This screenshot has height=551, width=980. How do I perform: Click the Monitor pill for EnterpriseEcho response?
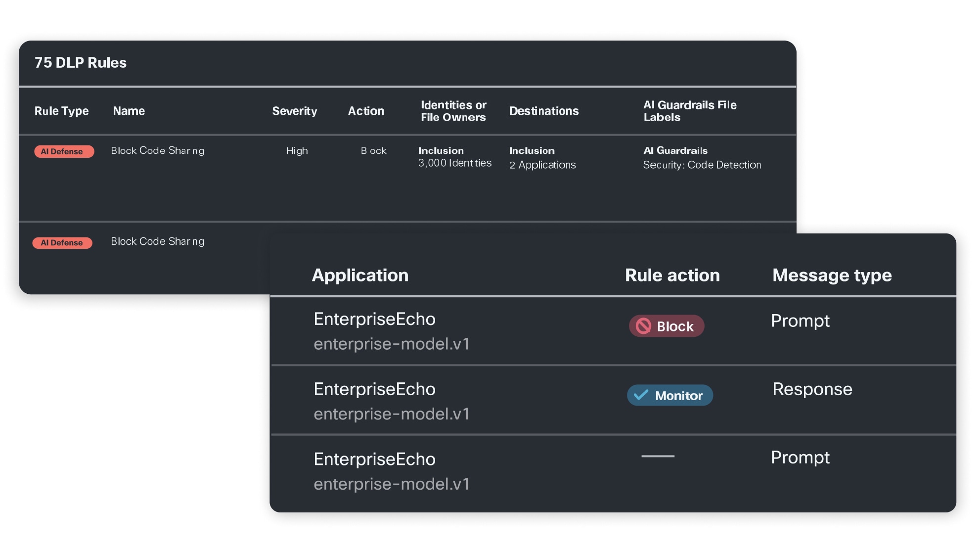pyautogui.click(x=669, y=395)
